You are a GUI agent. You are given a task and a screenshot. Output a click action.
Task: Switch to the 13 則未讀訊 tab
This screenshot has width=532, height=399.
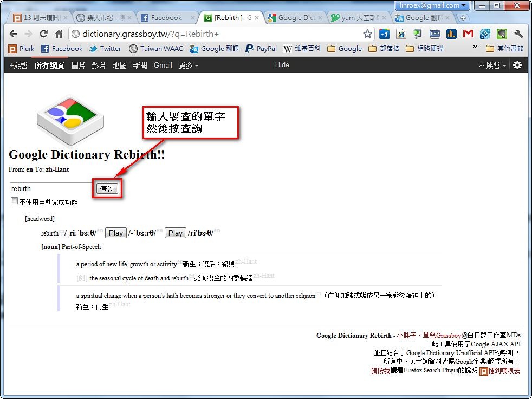[40, 18]
